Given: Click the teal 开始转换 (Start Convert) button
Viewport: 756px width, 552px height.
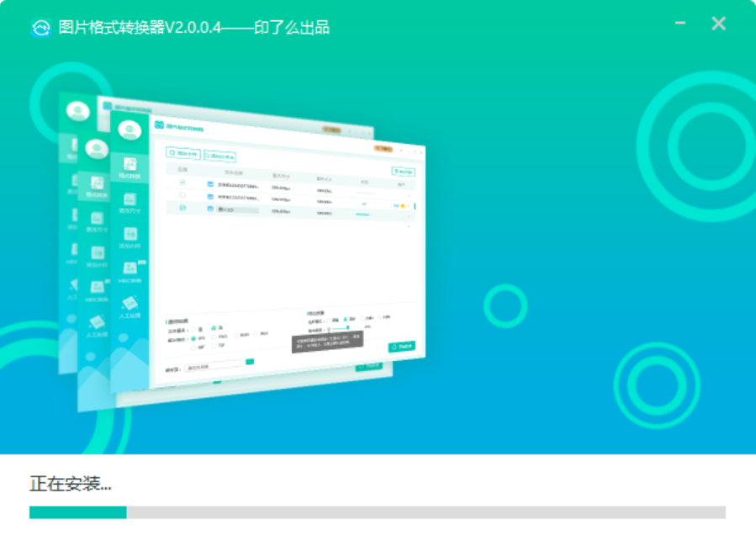Looking at the screenshot, I should point(401,347).
